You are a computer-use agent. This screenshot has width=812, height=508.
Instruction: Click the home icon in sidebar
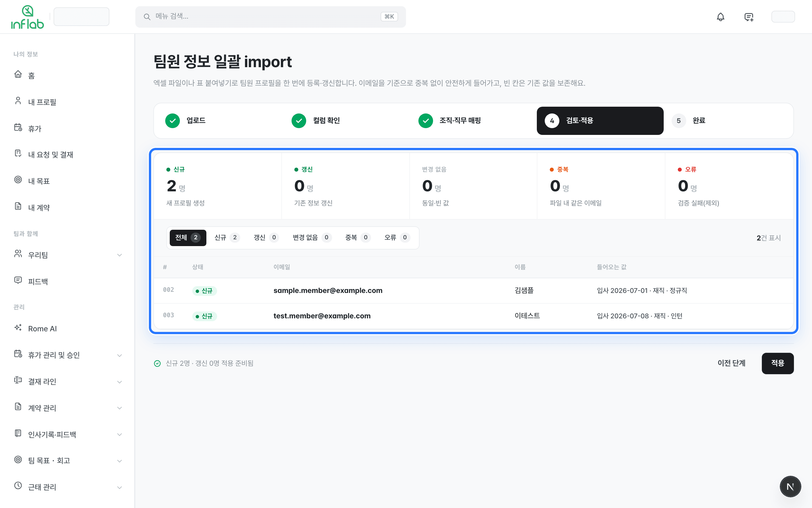[18, 74]
